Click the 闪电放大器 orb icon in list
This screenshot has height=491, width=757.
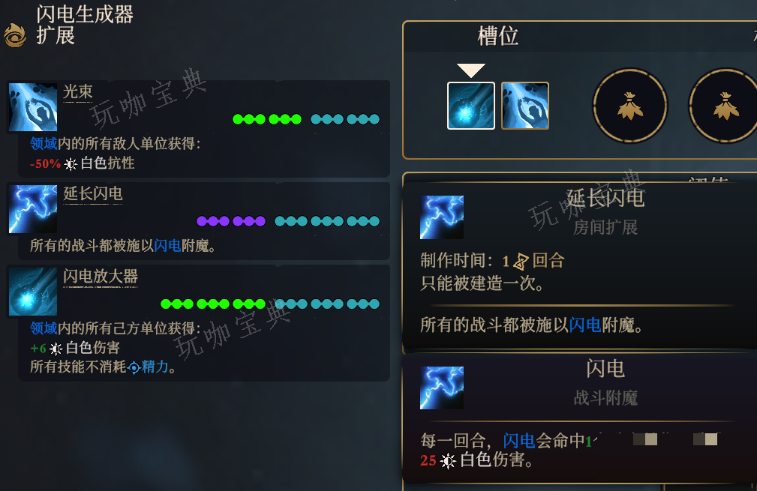(x=33, y=292)
